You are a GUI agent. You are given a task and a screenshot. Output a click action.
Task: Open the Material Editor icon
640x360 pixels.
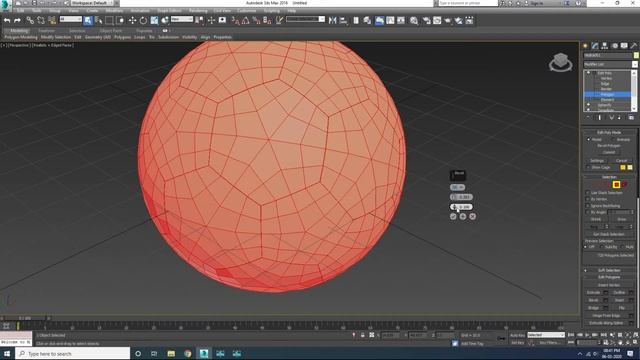(x=414, y=20)
